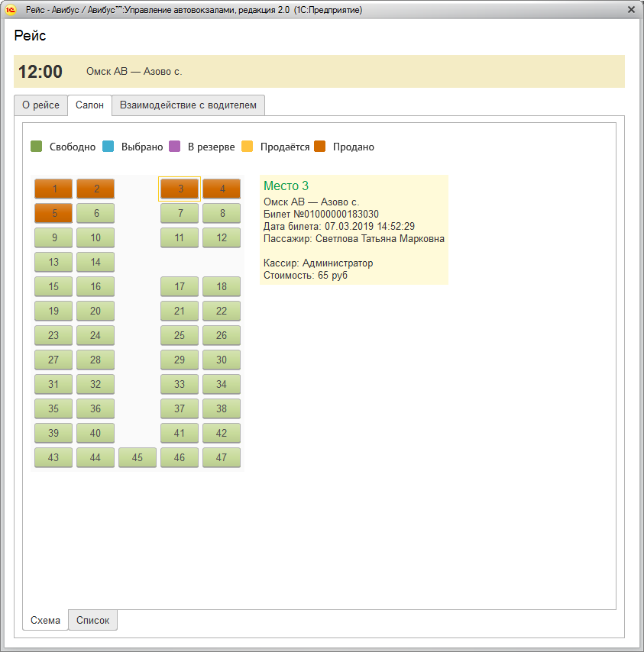Open the О рейсе tab
The width and height of the screenshot is (644, 652).
point(40,105)
